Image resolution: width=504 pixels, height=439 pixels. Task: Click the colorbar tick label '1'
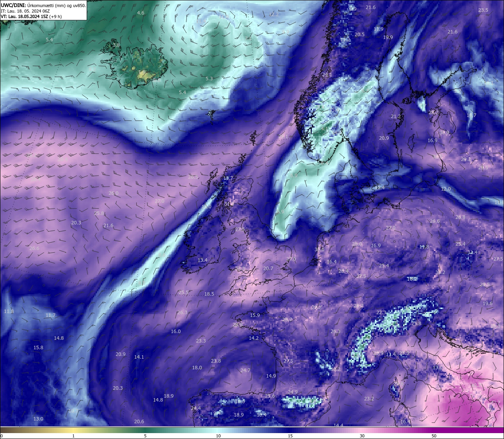point(73,436)
